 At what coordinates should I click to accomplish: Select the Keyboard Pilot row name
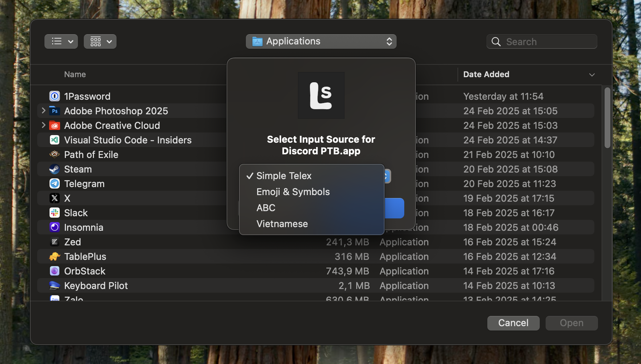click(x=96, y=286)
